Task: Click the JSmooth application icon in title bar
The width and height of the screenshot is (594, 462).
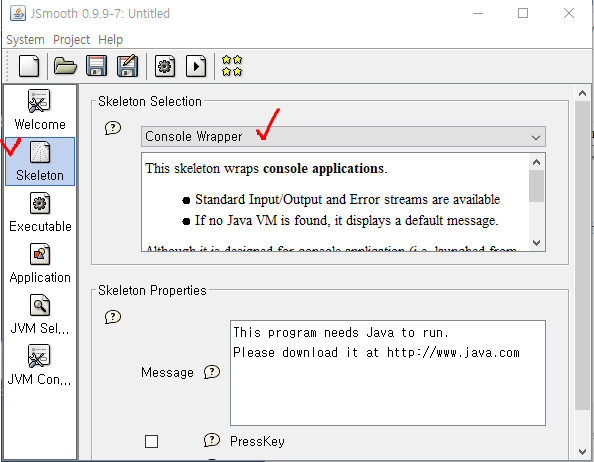Action: pos(18,14)
